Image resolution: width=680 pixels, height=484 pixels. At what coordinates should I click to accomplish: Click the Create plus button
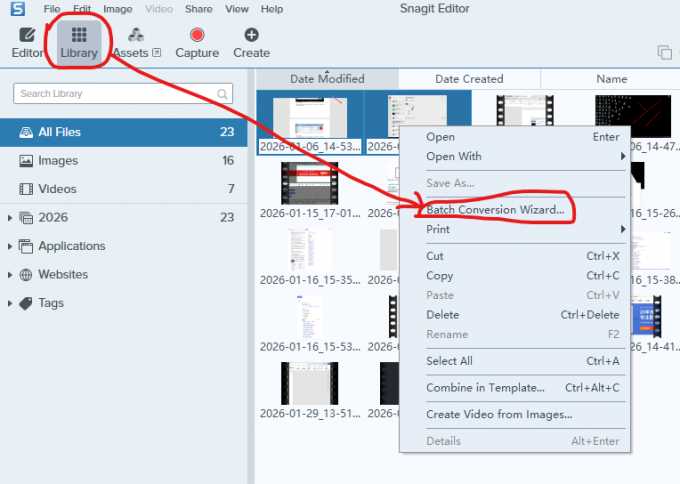(x=252, y=43)
